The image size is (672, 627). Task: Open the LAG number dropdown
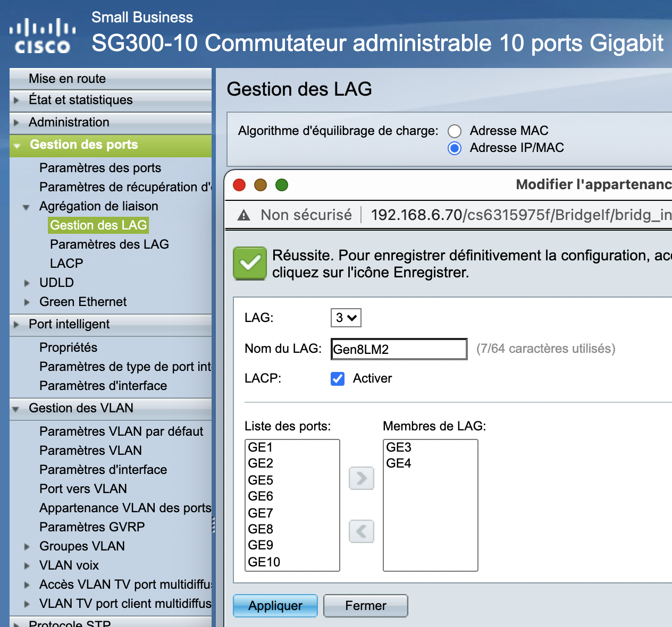pyautogui.click(x=346, y=318)
